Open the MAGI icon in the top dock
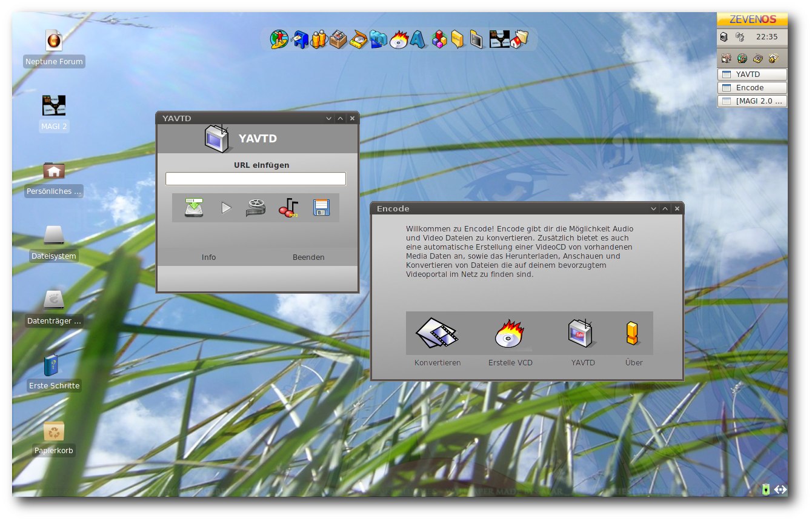The width and height of the screenshot is (812, 521). pyautogui.click(x=499, y=39)
